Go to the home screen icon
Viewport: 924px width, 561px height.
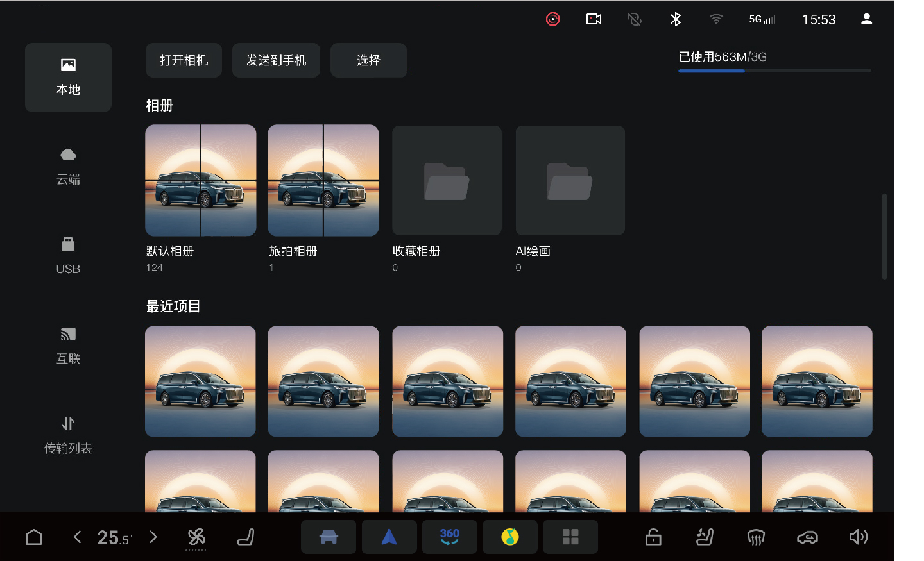click(34, 537)
